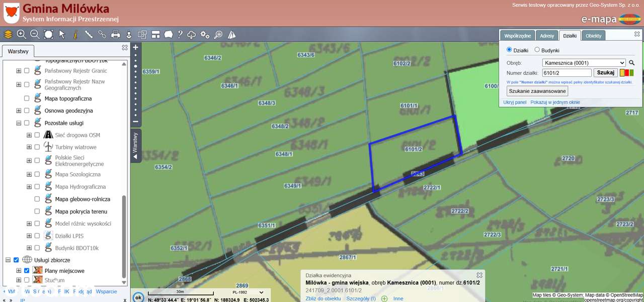Switch to the Współrzędne tab

[517, 36]
